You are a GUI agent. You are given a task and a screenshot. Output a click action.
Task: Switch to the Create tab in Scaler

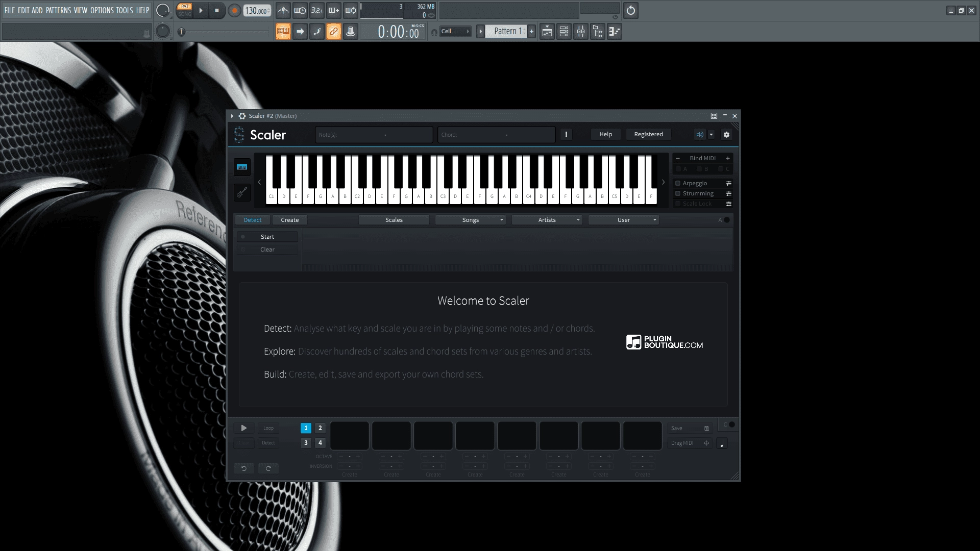(290, 220)
